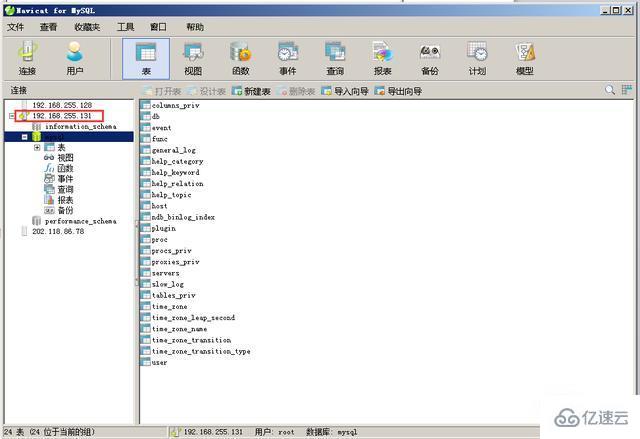
Task: Select the 计划 (Schedule) toolbar icon
Action: pyautogui.click(x=477, y=59)
